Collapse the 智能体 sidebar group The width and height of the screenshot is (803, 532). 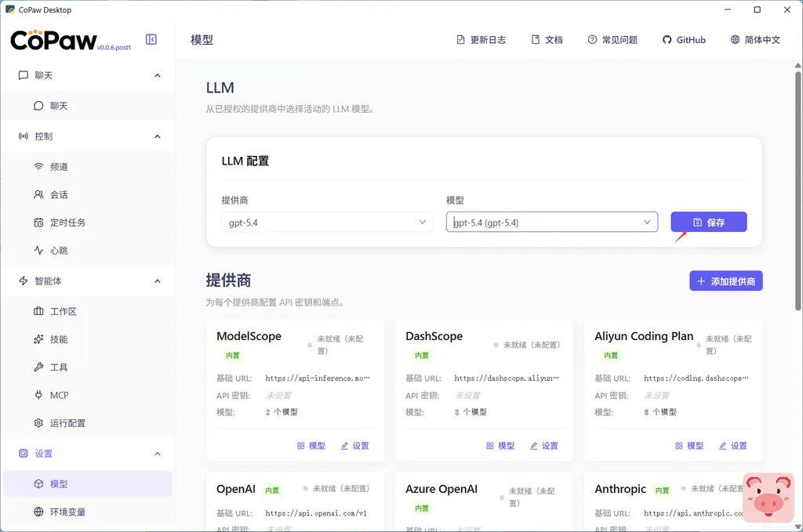click(157, 280)
